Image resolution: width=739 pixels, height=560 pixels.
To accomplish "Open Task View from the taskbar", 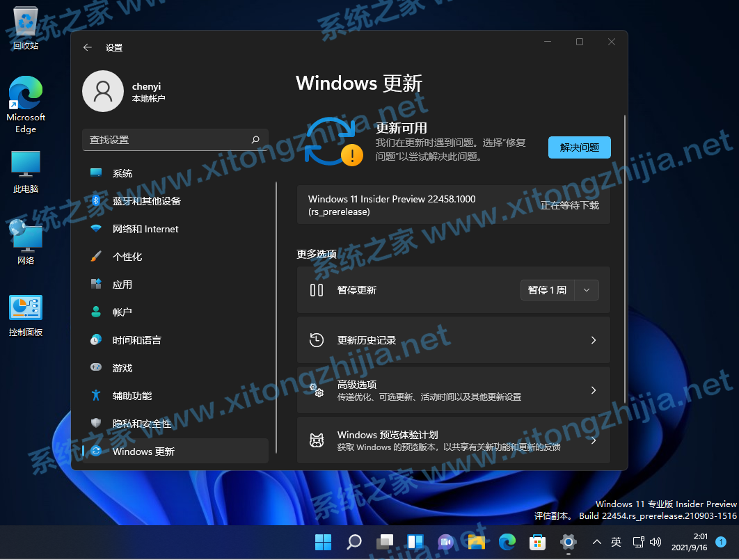I will coord(384,542).
